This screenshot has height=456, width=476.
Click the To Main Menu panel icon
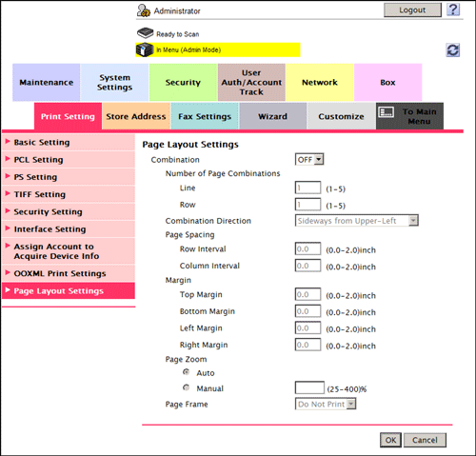(x=386, y=112)
